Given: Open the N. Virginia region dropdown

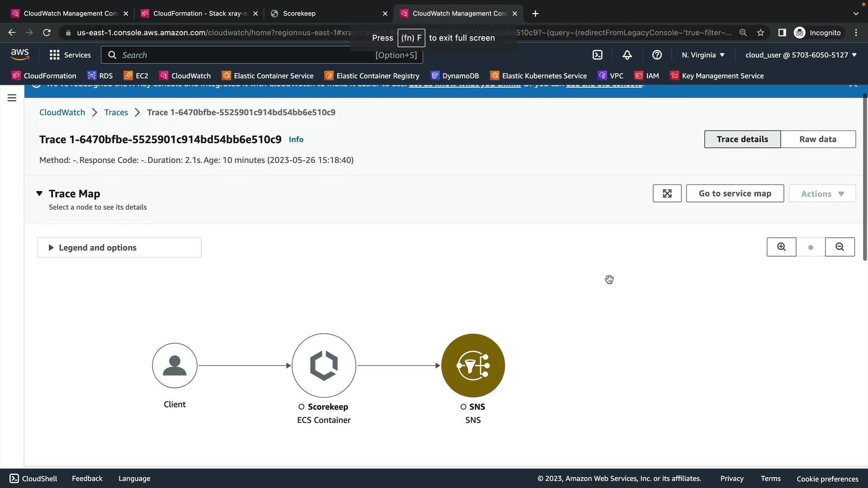Looking at the screenshot, I should [703, 55].
